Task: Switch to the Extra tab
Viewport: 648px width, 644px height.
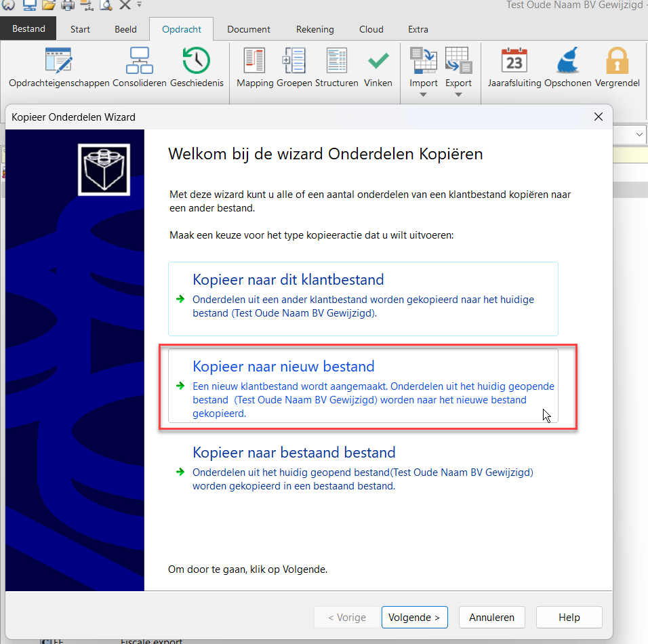Action: pyautogui.click(x=418, y=29)
